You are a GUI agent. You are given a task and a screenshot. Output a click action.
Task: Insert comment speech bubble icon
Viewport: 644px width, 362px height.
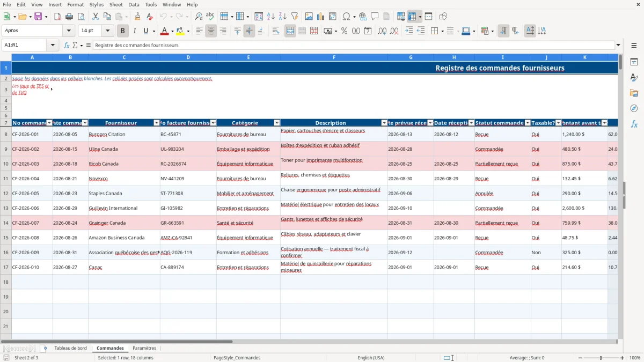click(375, 17)
